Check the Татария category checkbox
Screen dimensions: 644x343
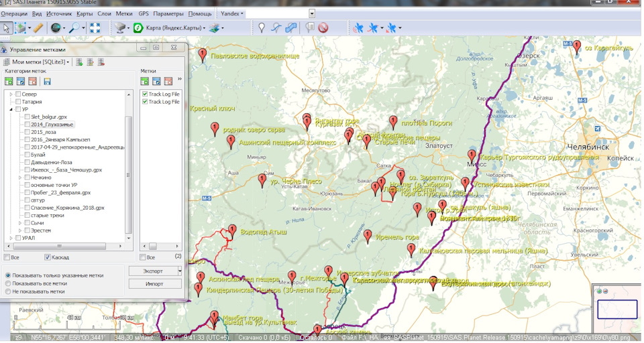coord(18,102)
